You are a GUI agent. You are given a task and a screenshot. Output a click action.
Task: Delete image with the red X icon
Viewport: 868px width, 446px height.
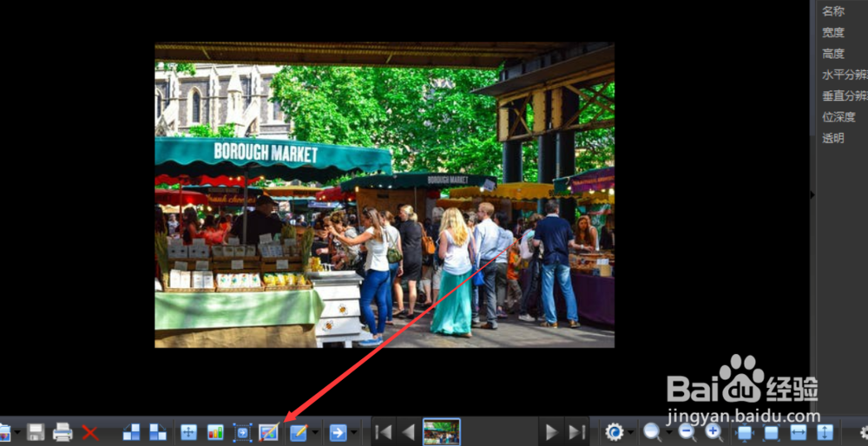point(89,432)
